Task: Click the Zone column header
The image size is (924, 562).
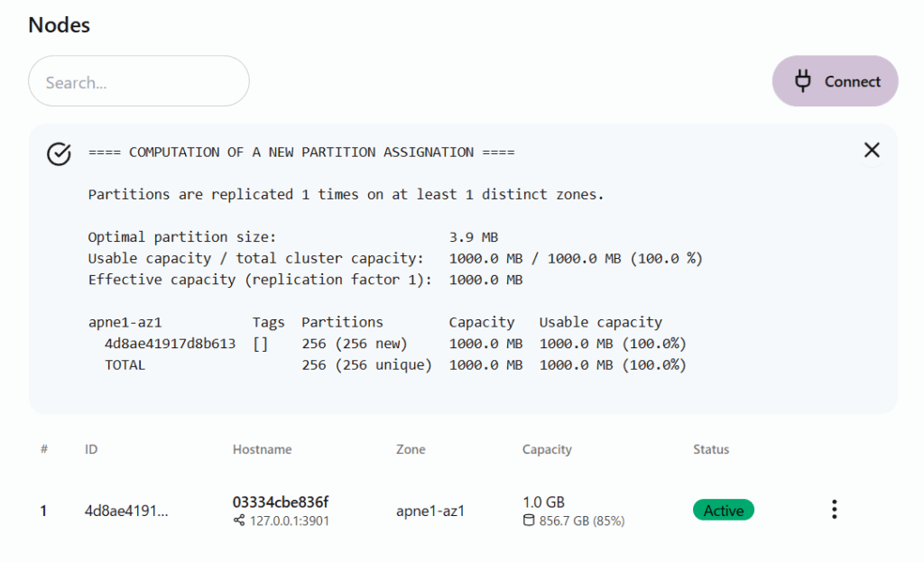Action: coord(411,449)
